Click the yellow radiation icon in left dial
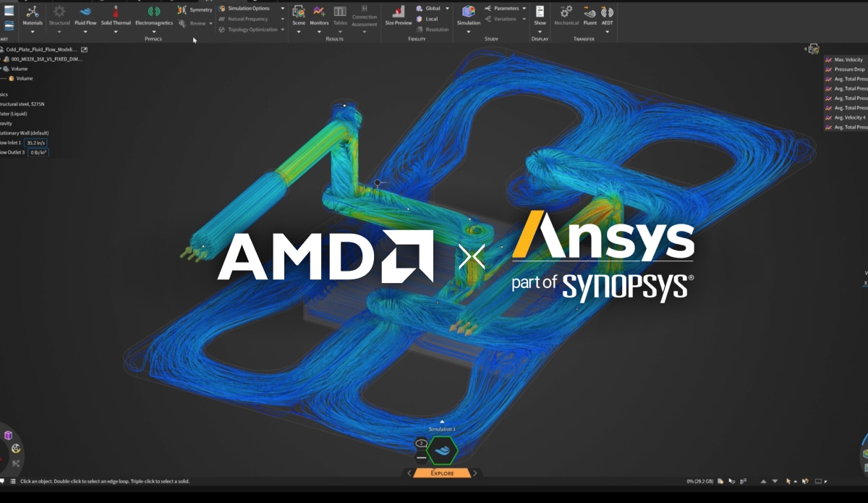Screen dimensions: 868x503 (16, 449)
